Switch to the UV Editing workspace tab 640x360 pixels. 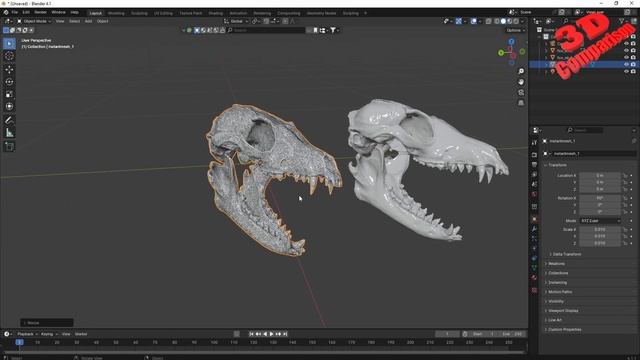(x=163, y=13)
